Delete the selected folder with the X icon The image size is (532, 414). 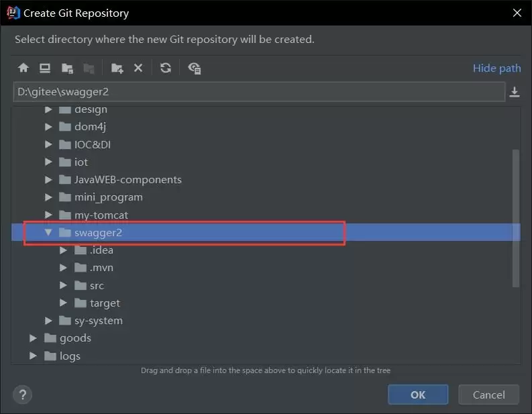tap(138, 68)
